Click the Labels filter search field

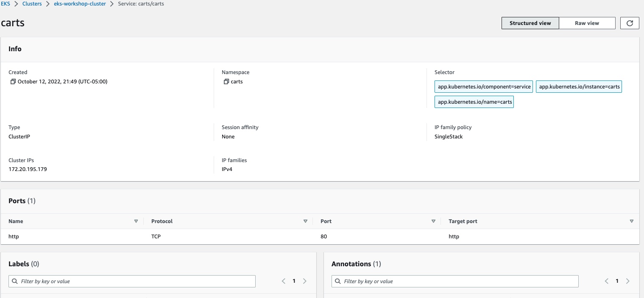[x=132, y=281]
